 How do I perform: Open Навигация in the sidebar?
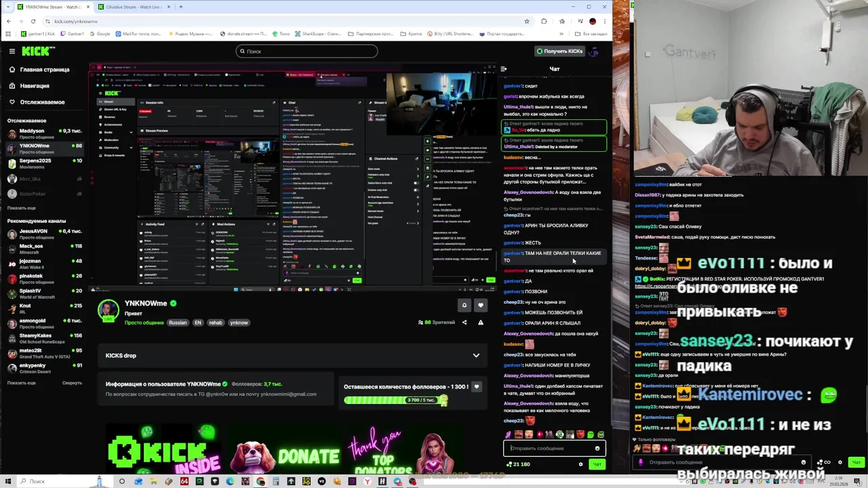pos(29,85)
